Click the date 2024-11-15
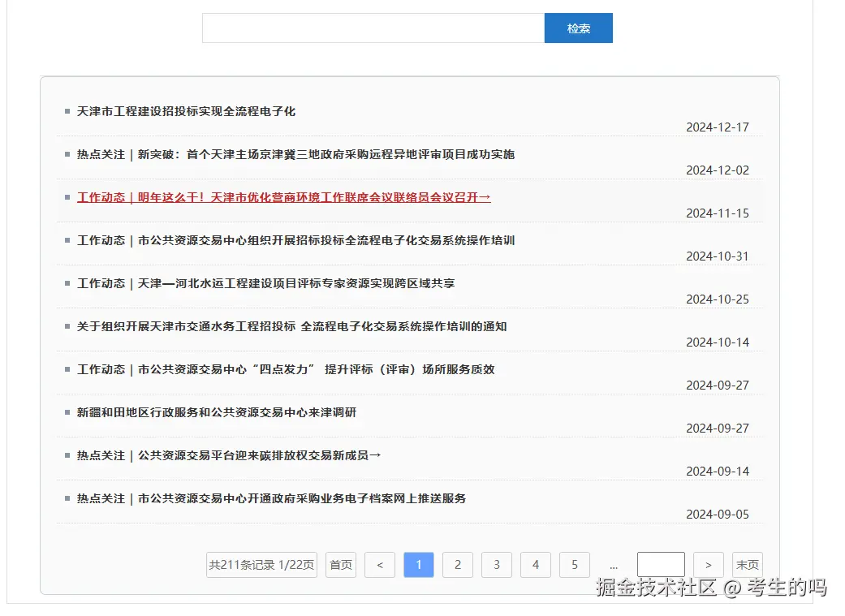Image resolution: width=845 pixels, height=616 pixels. tap(718, 213)
